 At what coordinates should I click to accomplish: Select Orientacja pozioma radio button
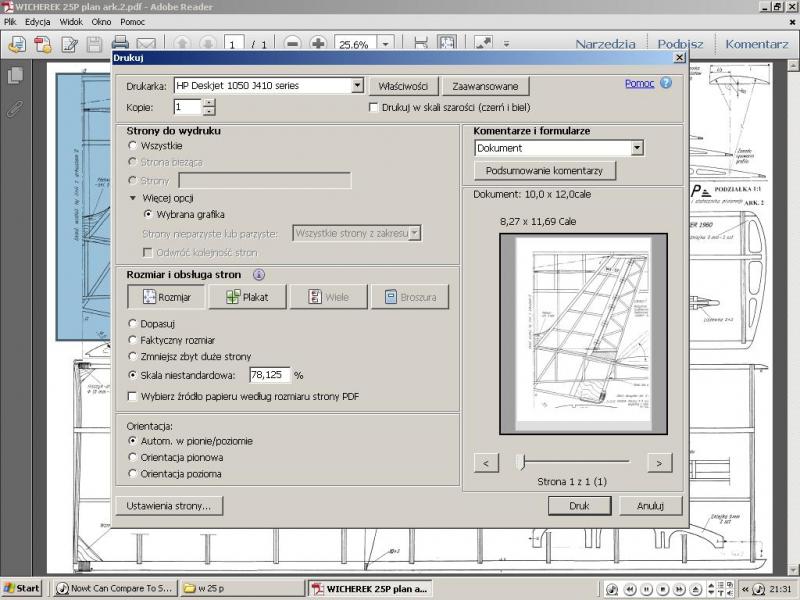[133, 474]
